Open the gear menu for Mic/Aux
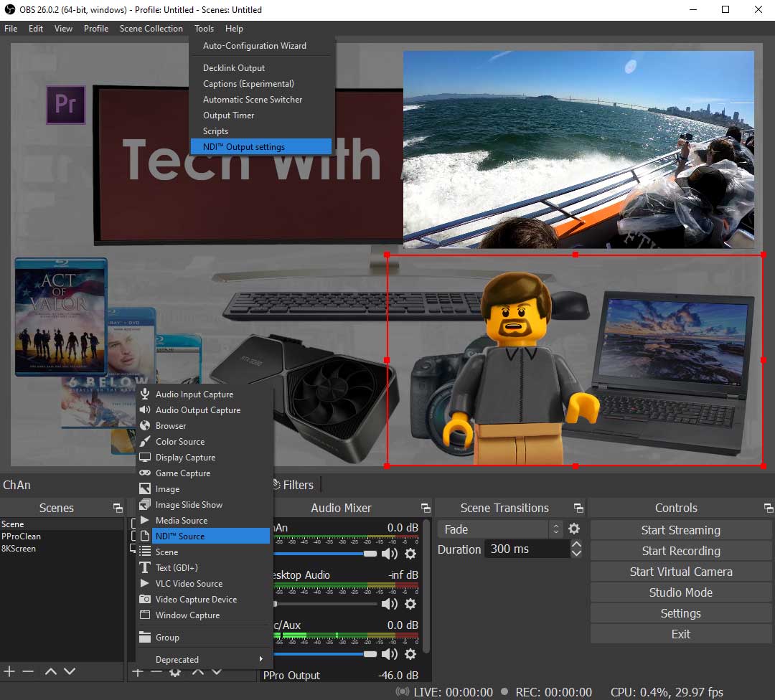Screen dimensions: 775x700 pyautogui.click(x=410, y=654)
